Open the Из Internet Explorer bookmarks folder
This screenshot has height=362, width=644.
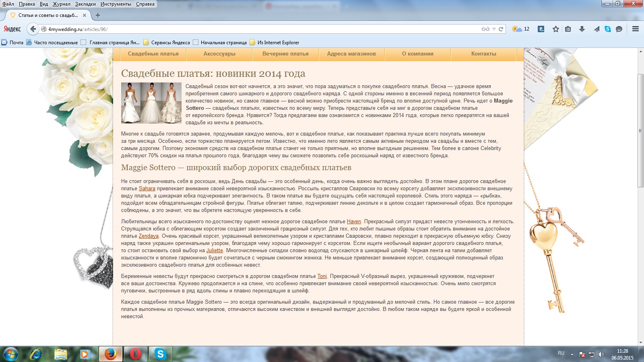tap(275, 42)
